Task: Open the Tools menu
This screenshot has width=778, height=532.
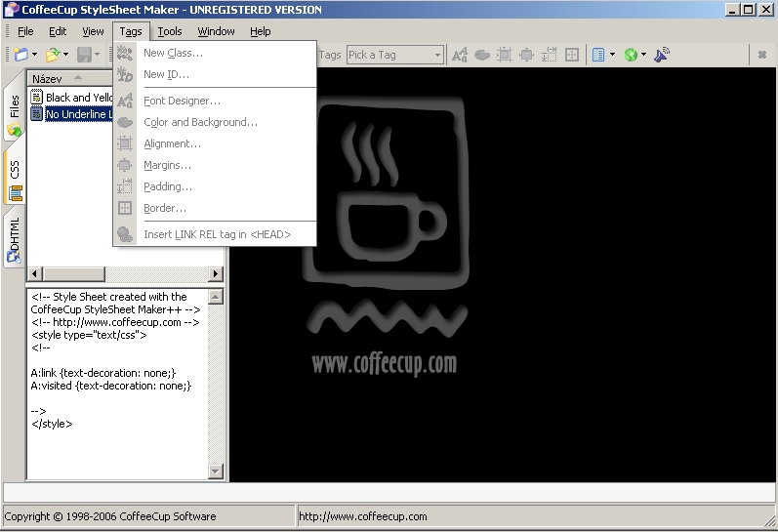Action: pyautogui.click(x=170, y=31)
